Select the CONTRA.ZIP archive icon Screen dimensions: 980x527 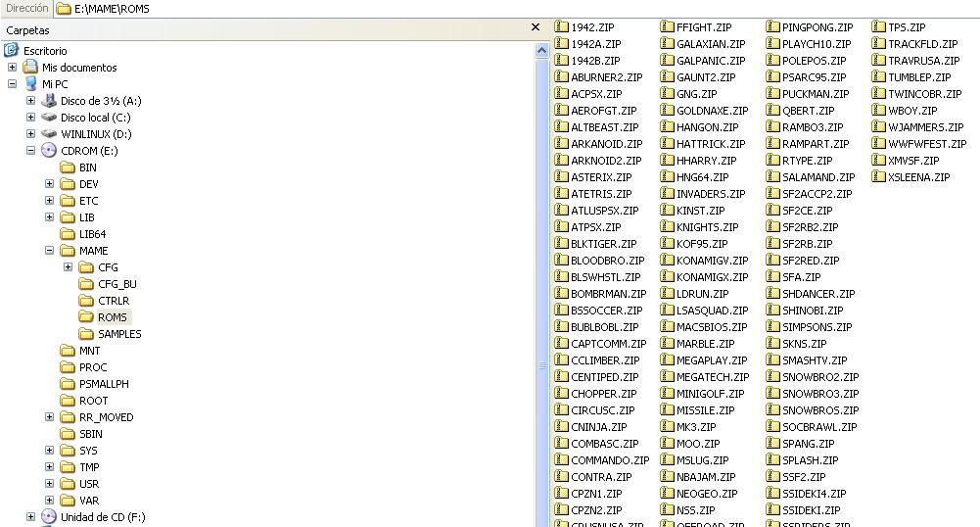pos(561,476)
